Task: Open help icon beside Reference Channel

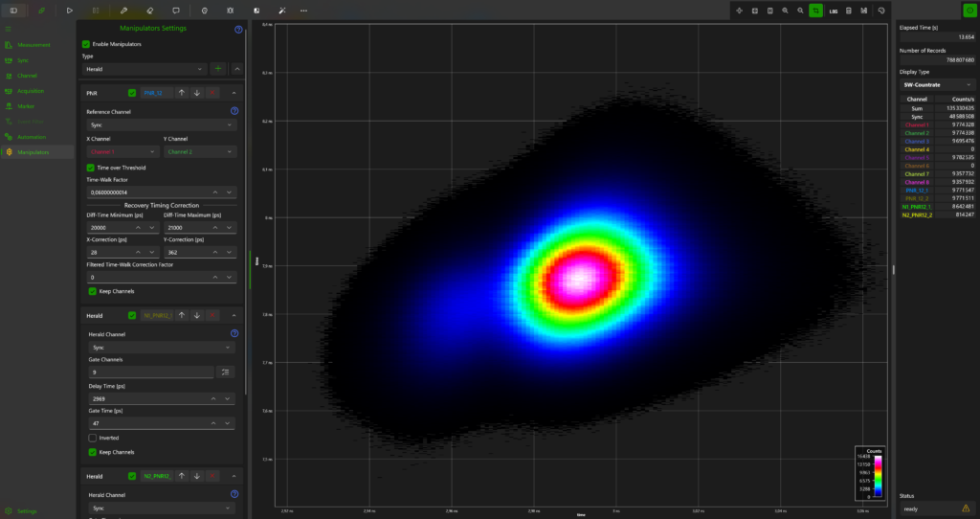Action: pyautogui.click(x=234, y=111)
